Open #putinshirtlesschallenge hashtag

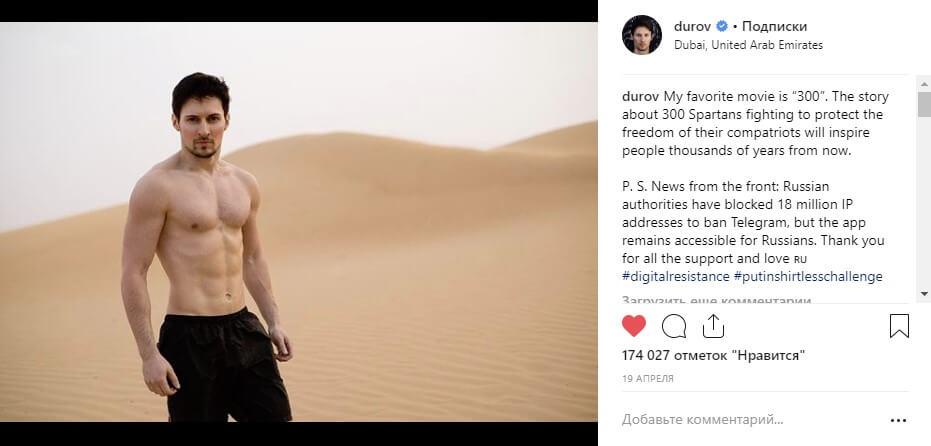[808, 276]
